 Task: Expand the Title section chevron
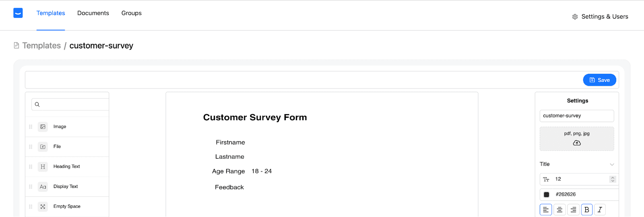(612, 164)
